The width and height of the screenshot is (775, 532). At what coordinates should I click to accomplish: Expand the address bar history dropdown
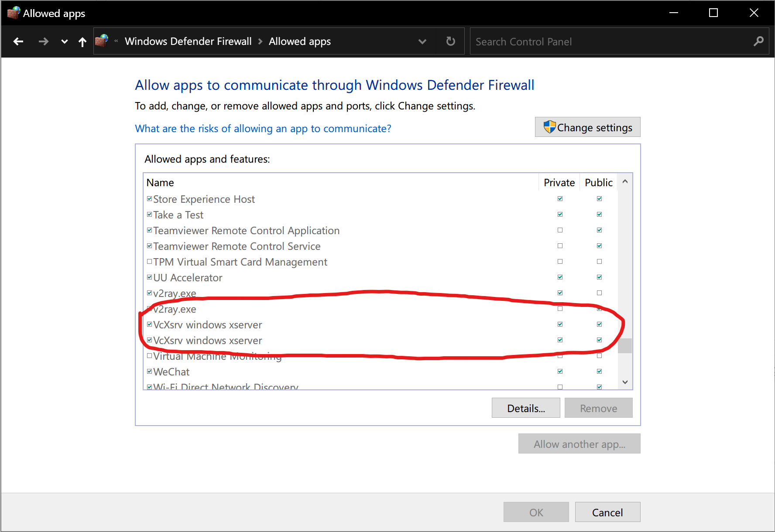point(422,41)
